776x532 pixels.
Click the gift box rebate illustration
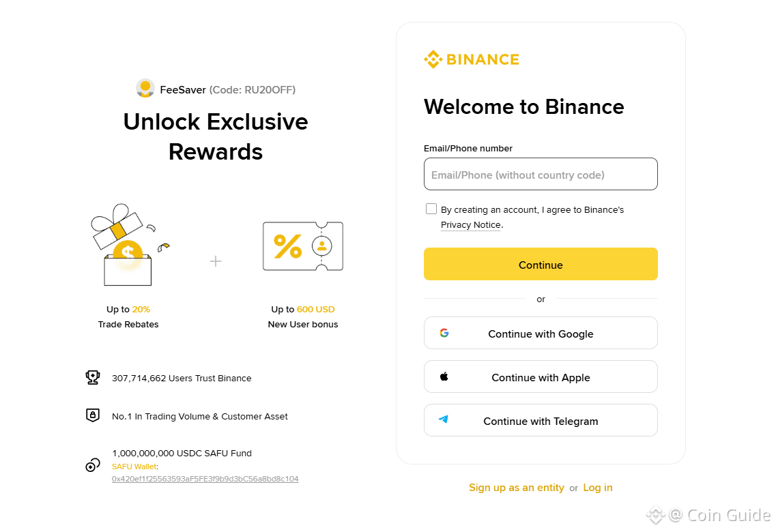coord(130,244)
